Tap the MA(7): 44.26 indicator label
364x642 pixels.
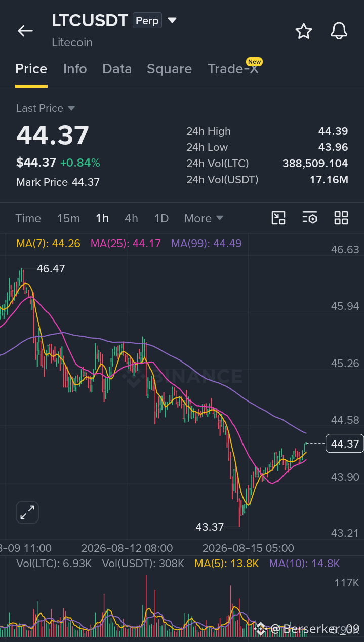click(48, 244)
